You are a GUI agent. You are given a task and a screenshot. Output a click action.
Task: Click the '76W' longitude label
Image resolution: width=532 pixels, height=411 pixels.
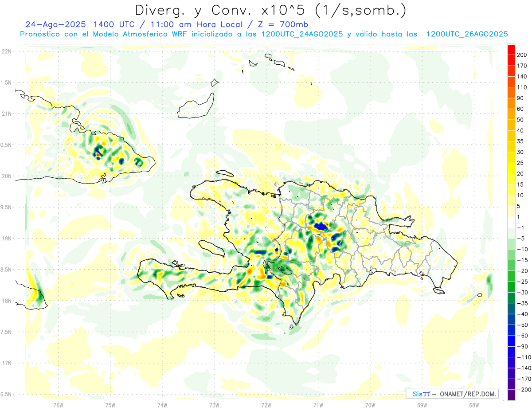[x=58, y=405]
